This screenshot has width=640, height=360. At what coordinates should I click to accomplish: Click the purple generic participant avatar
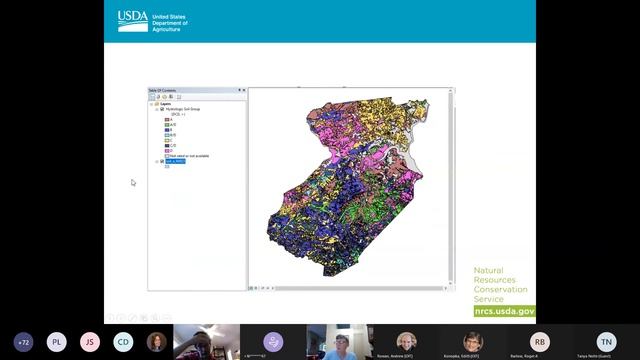coord(273,342)
